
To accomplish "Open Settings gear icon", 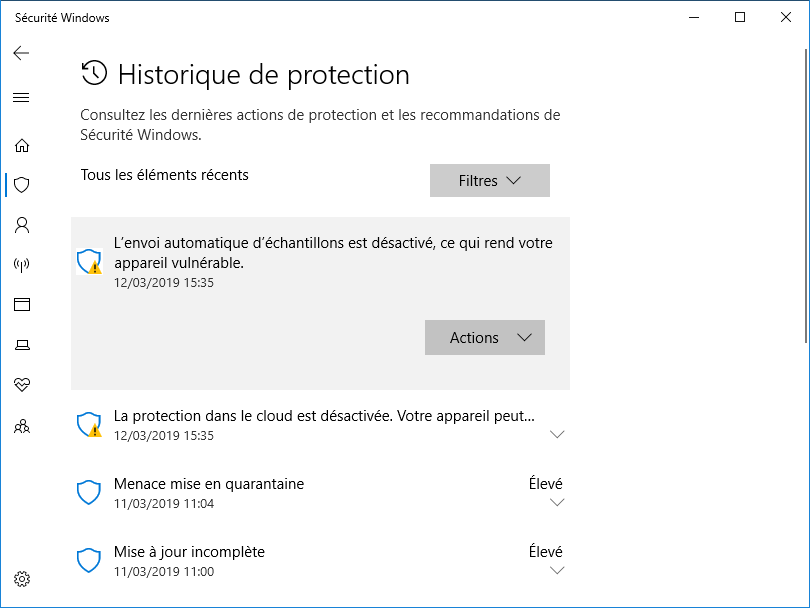I will point(22,579).
